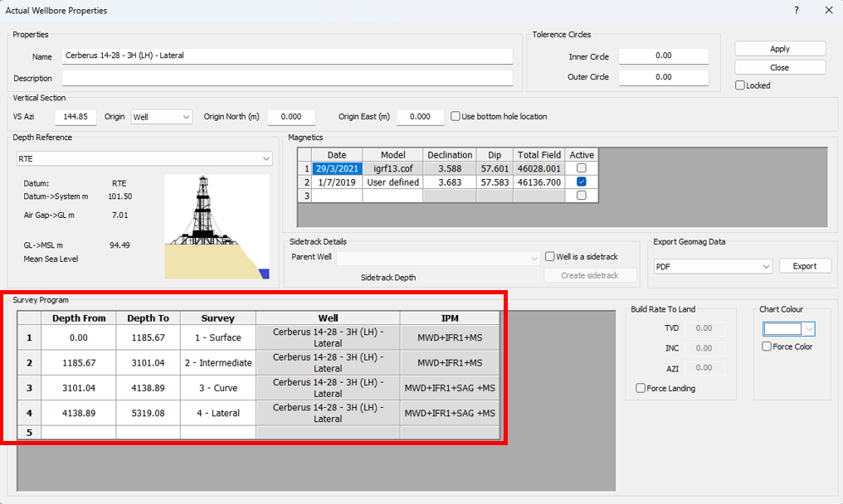Click the Export button

[x=804, y=266]
